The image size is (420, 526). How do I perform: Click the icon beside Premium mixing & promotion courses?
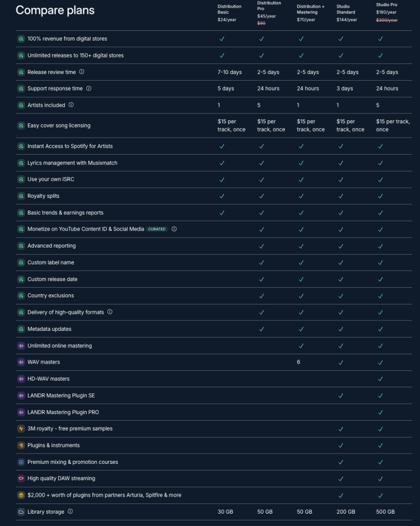coord(21,462)
